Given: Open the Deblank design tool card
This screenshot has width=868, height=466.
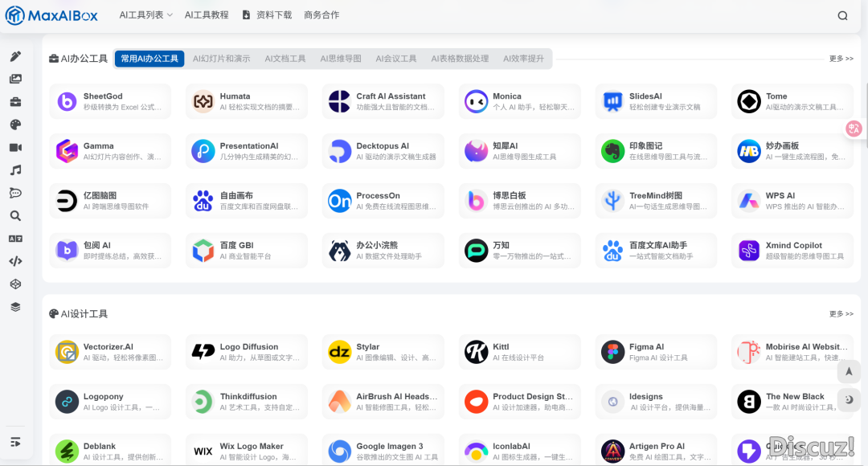Looking at the screenshot, I should 110,451.
